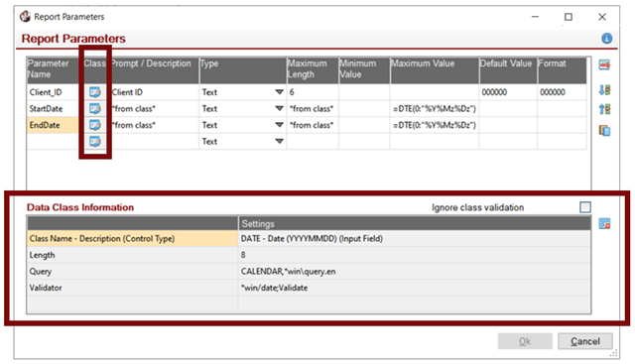Click the 'DATE - Date (YYYYMMDD) (Input Field)' value
Image resolution: width=635 pixels, height=364 pixels.
click(x=415, y=238)
